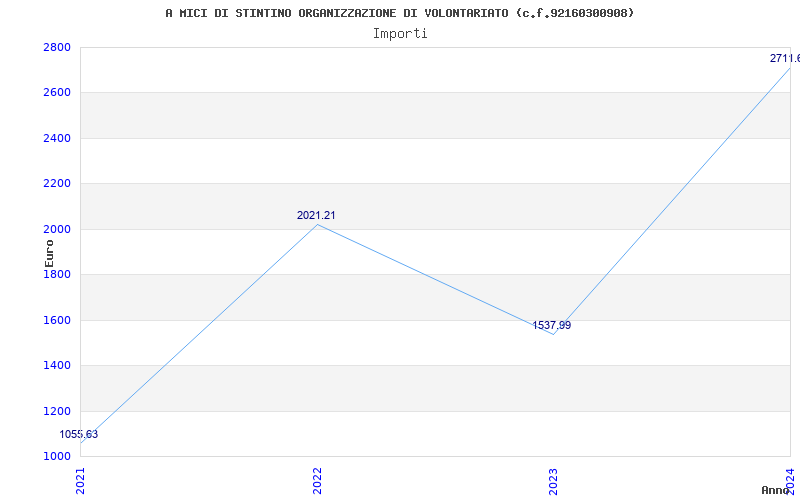This screenshot has height=500, width=800.
Task: Click the 1200 y-axis tick label
Action: pos(57,411)
